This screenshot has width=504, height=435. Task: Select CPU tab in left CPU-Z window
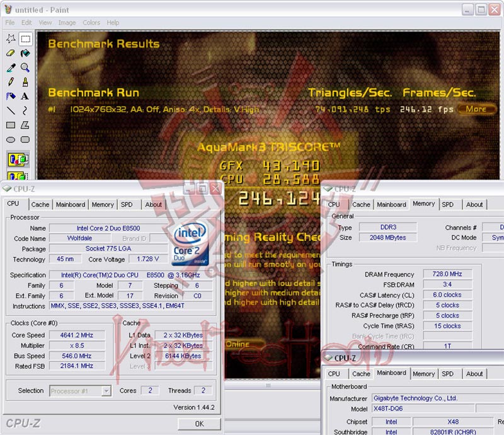[13, 204]
